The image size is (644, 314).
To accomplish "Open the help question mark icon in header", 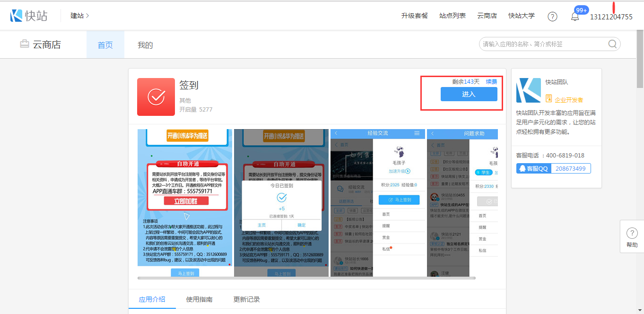I will (552, 17).
